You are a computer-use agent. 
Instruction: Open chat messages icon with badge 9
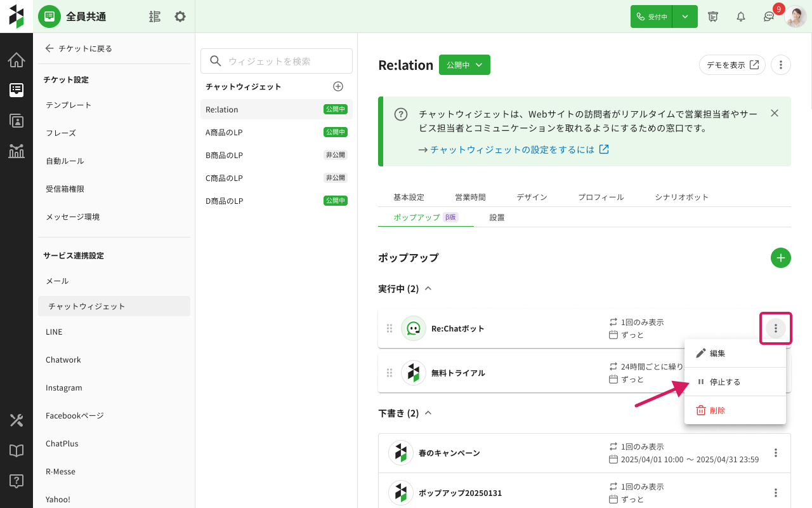pos(768,17)
